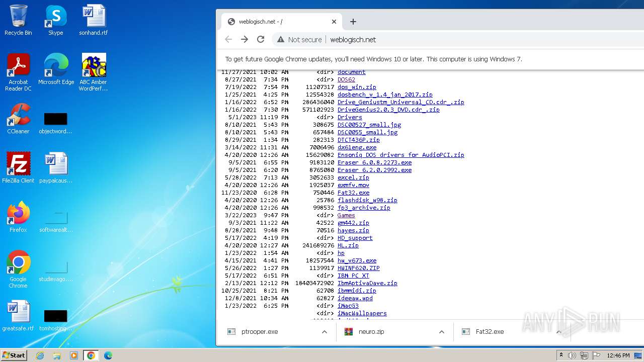Open the IBM PC XT directory

point(353,276)
